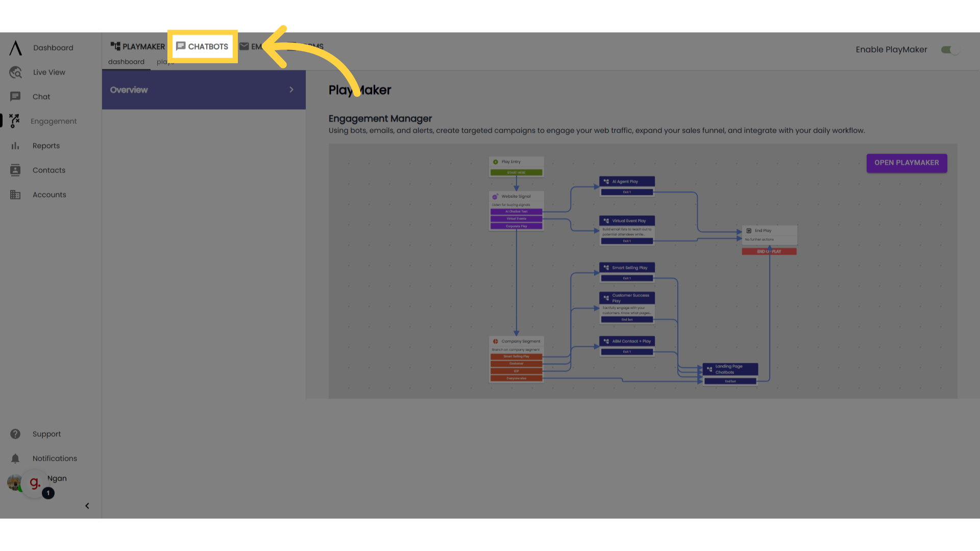Image resolution: width=980 pixels, height=551 pixels.
Task: Expand the Overview panel chevron
Action: tap(291, 89)
